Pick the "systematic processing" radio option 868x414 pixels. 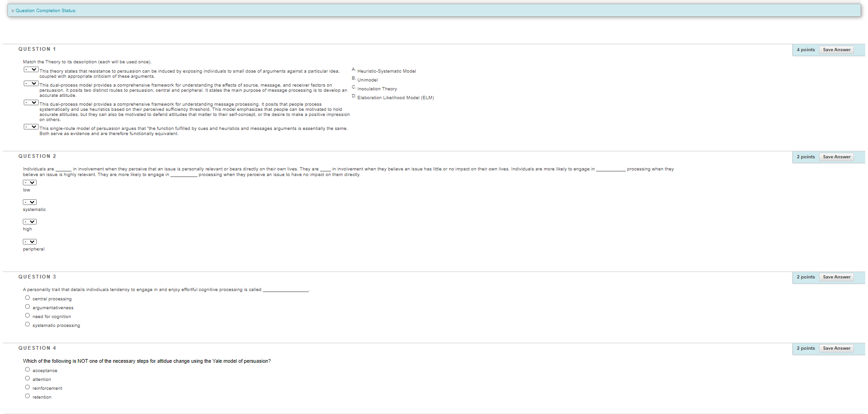pos(27,325)
